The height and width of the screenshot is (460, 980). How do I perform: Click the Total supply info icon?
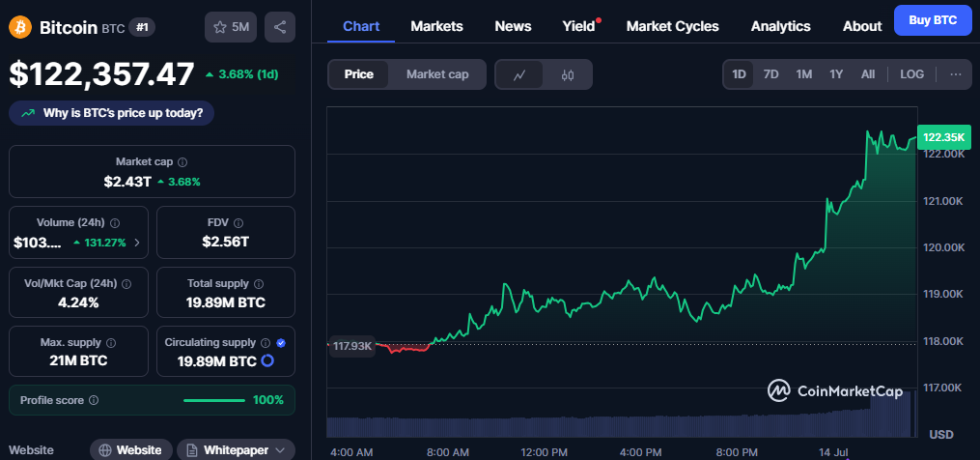point(259,283)
